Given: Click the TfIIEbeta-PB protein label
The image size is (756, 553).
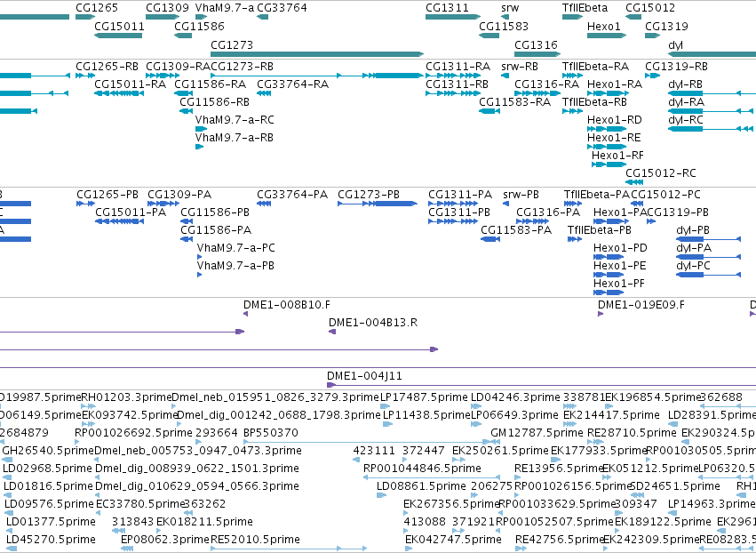Looking at the screenshot, I should [x=600, y=230].
